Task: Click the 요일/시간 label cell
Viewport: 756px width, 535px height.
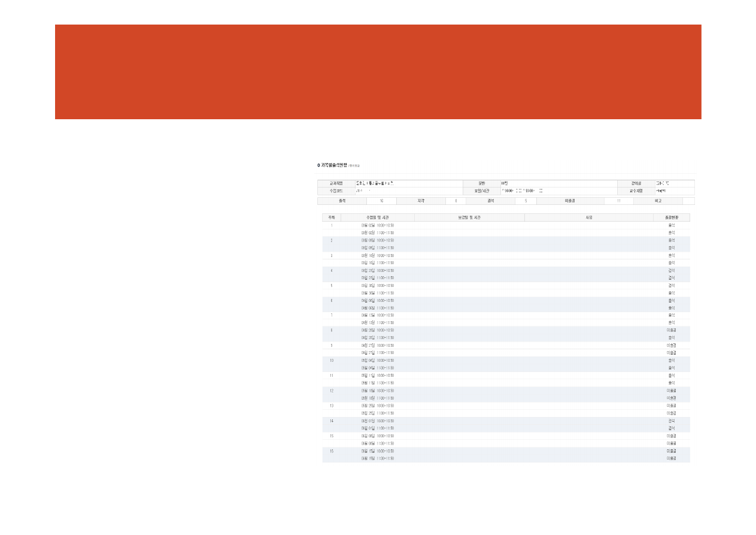Action: 481,191
